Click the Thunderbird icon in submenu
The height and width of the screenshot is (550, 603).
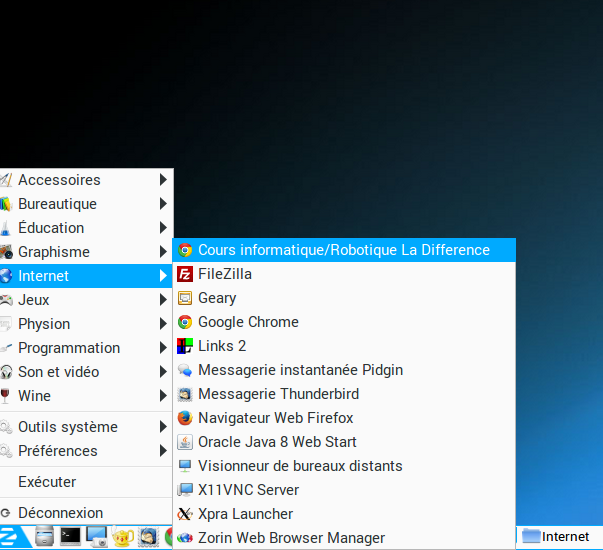[x=185, y=394]
